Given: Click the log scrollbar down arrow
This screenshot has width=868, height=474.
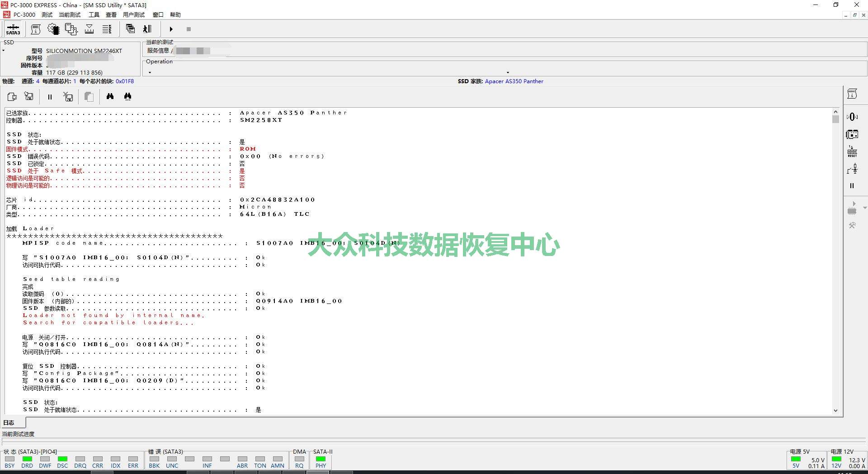Looking at the screenshot, I should pos(835,411).
